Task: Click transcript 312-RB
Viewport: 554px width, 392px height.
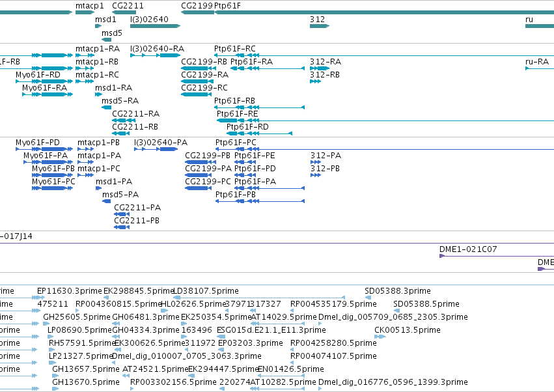Action: coord(325,75)
